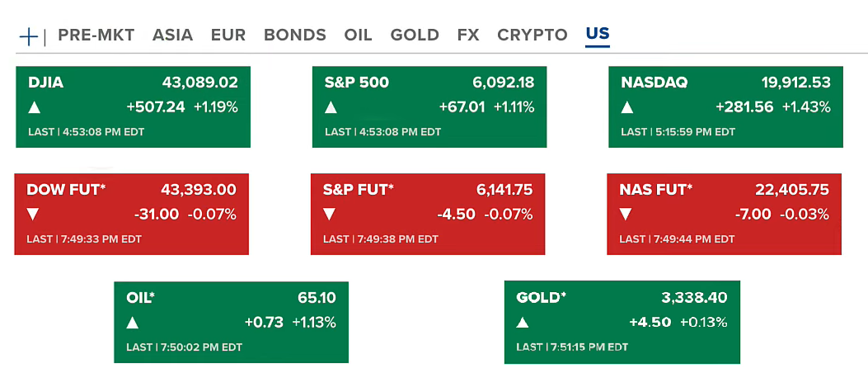Select the EUR tab
This screenshot has height=387, width=868.
click(x=228, y=35)
